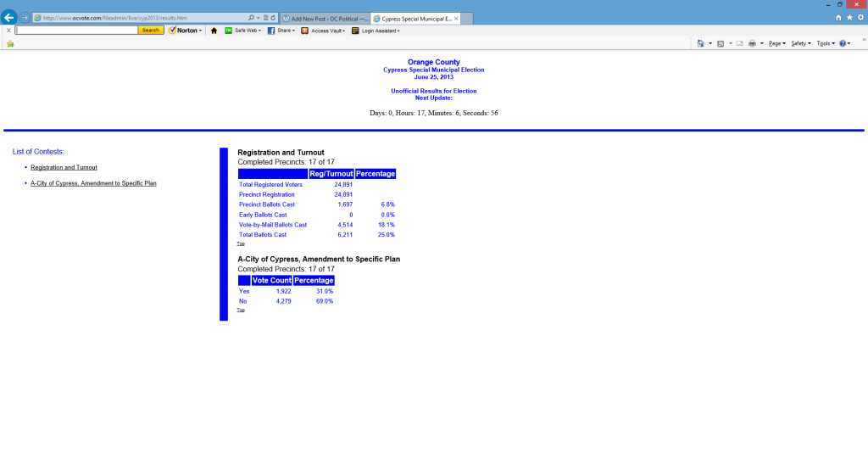Click the browser Forward arrow button

pos(25,18)
